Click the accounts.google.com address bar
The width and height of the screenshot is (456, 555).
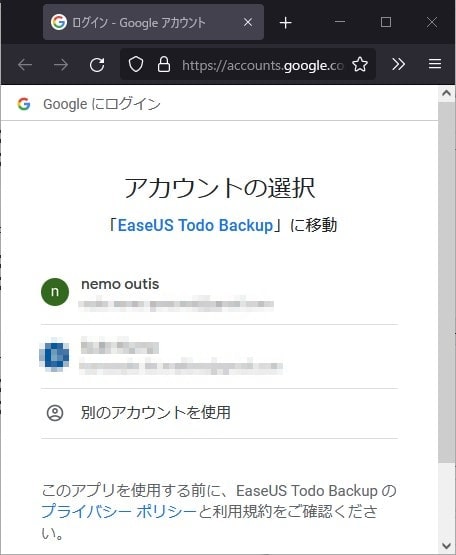(262, 65)
